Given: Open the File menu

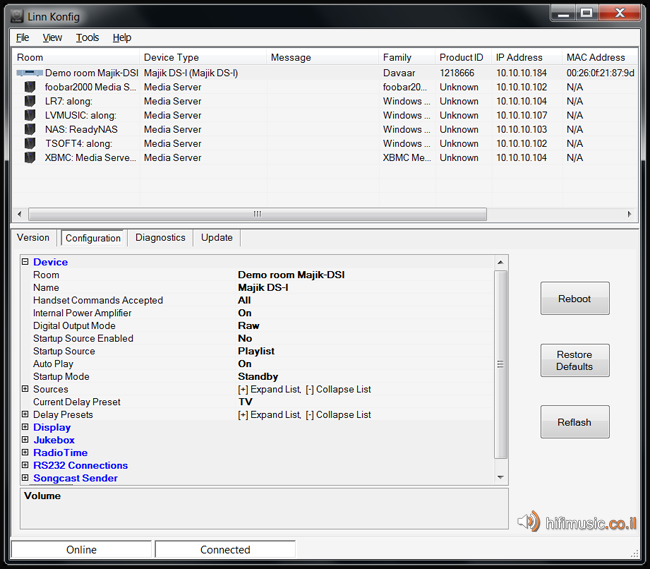Looking at the screenshot, I should point(22,38).
